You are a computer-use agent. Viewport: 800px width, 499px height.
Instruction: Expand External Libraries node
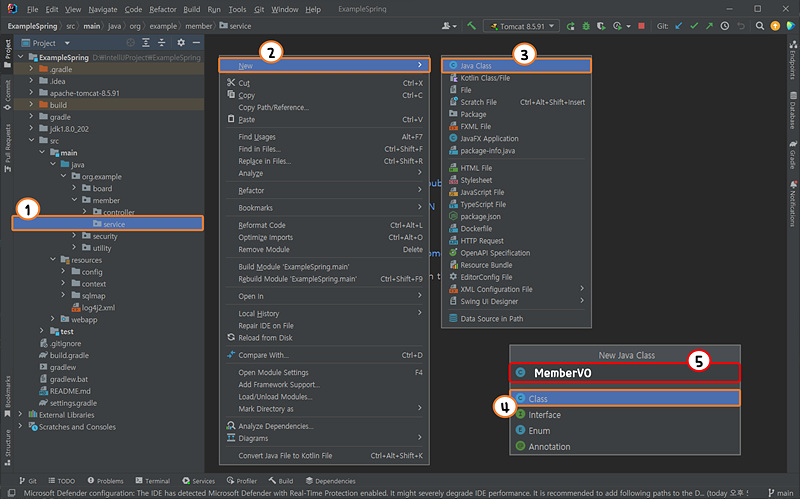(20, 414)
